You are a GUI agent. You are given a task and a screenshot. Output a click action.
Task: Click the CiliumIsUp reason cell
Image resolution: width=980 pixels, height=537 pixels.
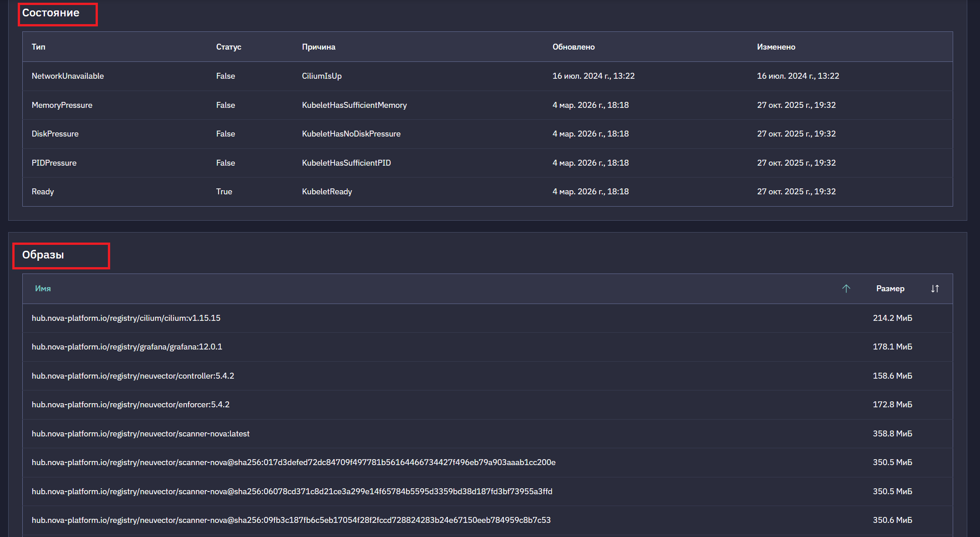322,76
